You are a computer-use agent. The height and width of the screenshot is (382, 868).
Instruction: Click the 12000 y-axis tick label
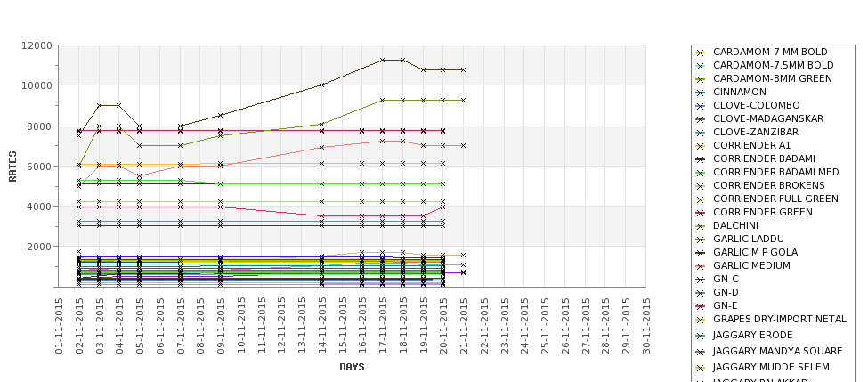pyautogui.click(x=37, y=45)
